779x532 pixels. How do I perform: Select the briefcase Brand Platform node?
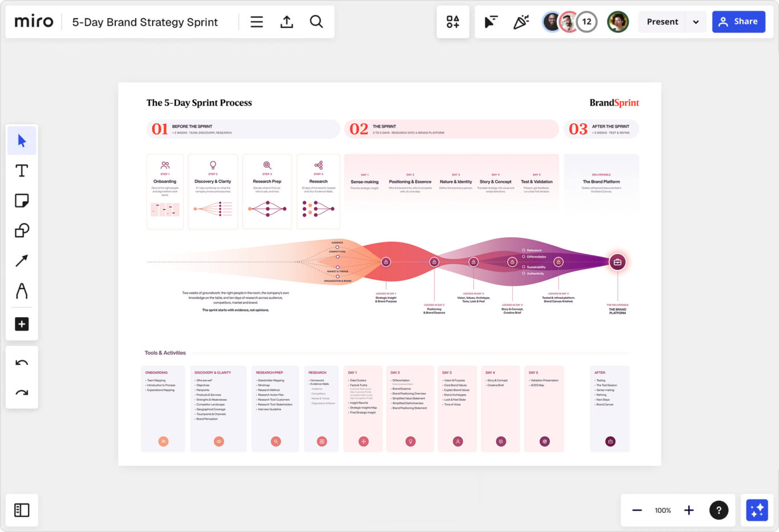(x=617, y=262)
